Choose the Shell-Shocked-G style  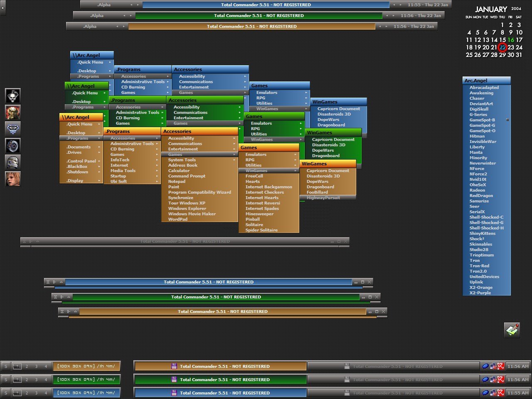pyautogui.click(x=486, y=223)
